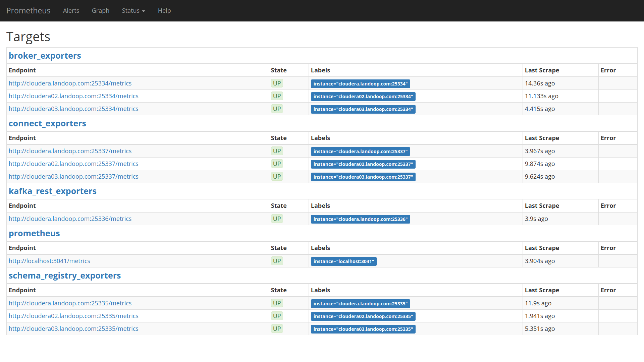The image size is (644, 362).
Task: Click instance label for cloudera schema registry
Action: pos(360,303)
